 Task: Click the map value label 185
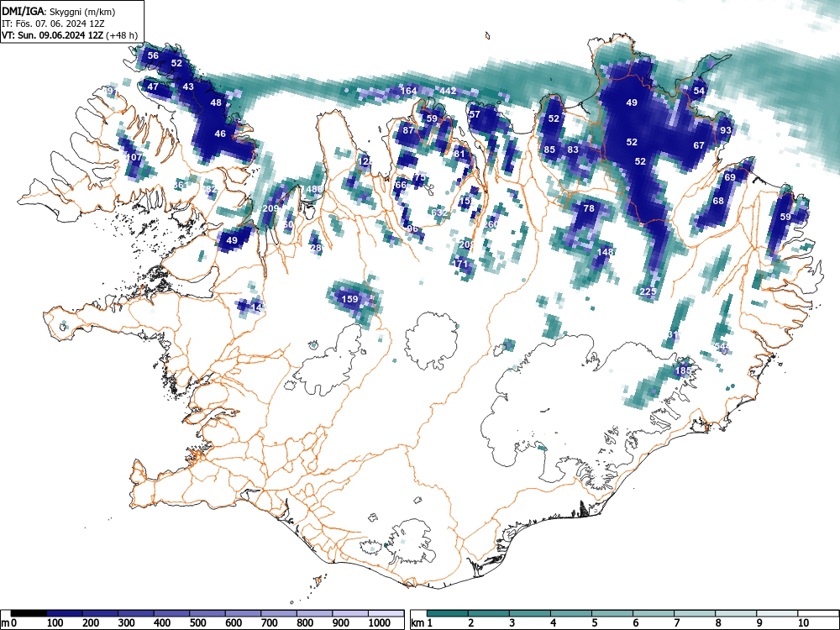click(683, 370)
